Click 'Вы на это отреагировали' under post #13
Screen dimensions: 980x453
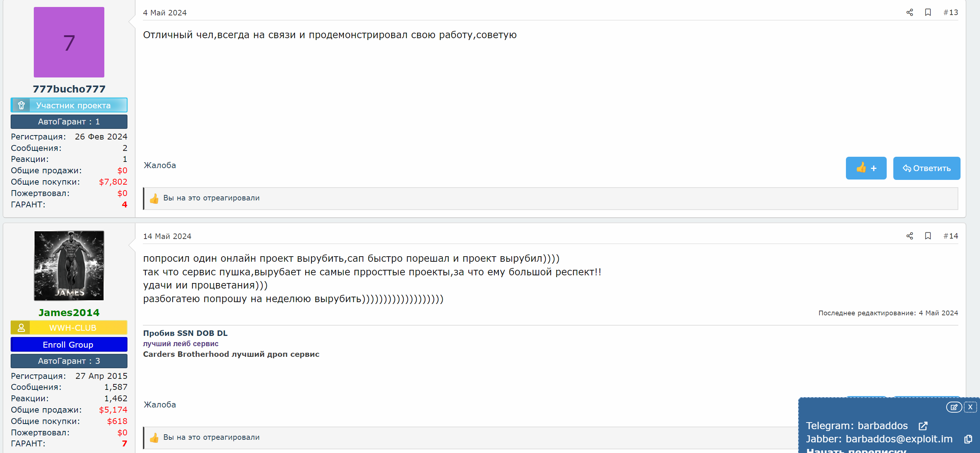(212, 198)
